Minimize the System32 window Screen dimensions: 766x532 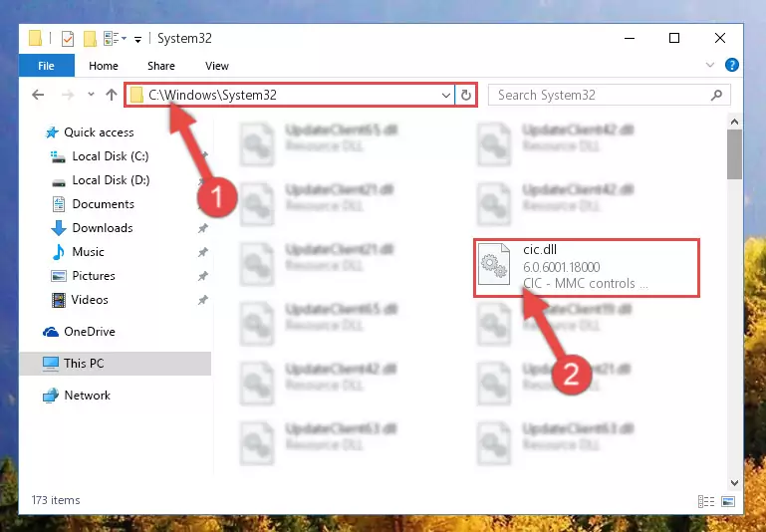pos(630,38)
